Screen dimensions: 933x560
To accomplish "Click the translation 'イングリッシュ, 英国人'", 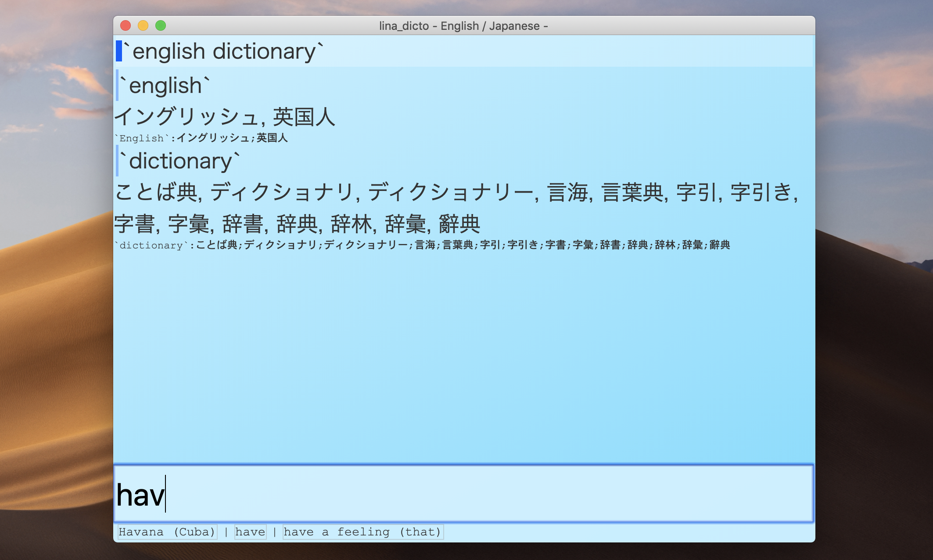I will [225, 117].
